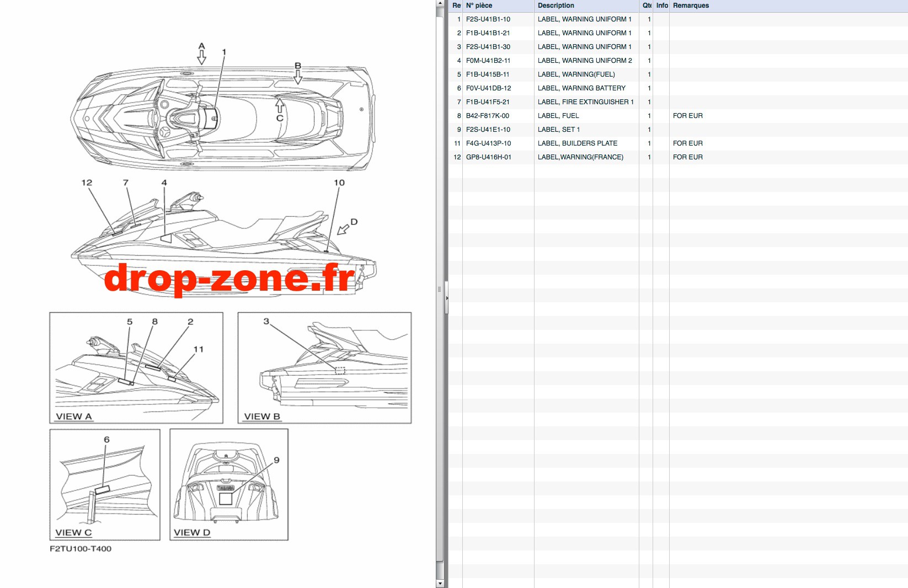Select part number F1B-U41B1-21
Image resolution: width=908 pixels, height=588 pixels.
[488, 33]
